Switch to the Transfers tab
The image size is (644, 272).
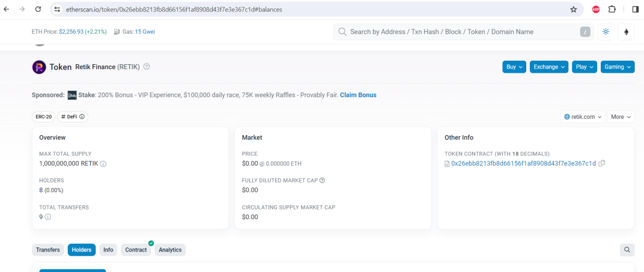(48, 250)
